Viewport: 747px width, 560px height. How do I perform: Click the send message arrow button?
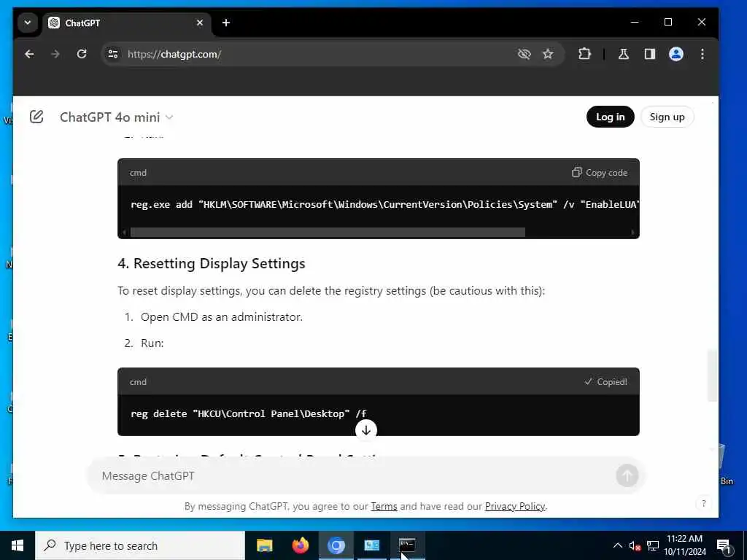(627, 475)
